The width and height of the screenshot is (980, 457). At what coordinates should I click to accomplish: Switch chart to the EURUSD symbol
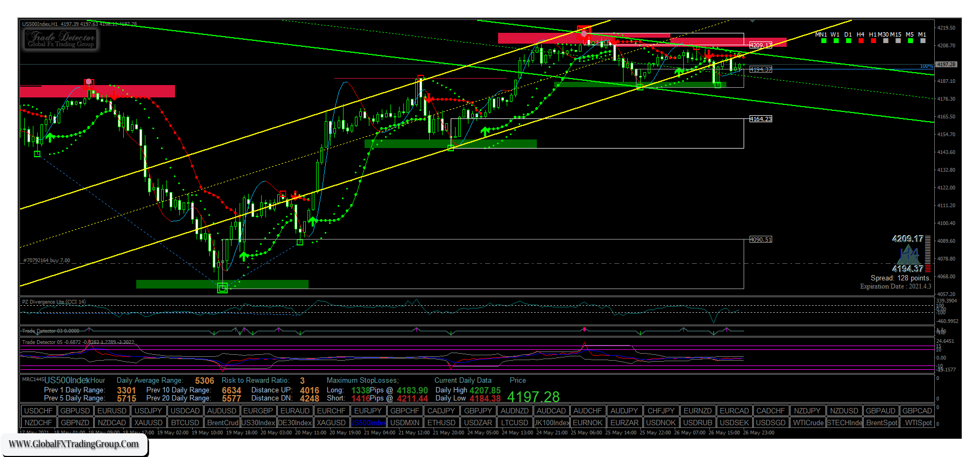112,411
